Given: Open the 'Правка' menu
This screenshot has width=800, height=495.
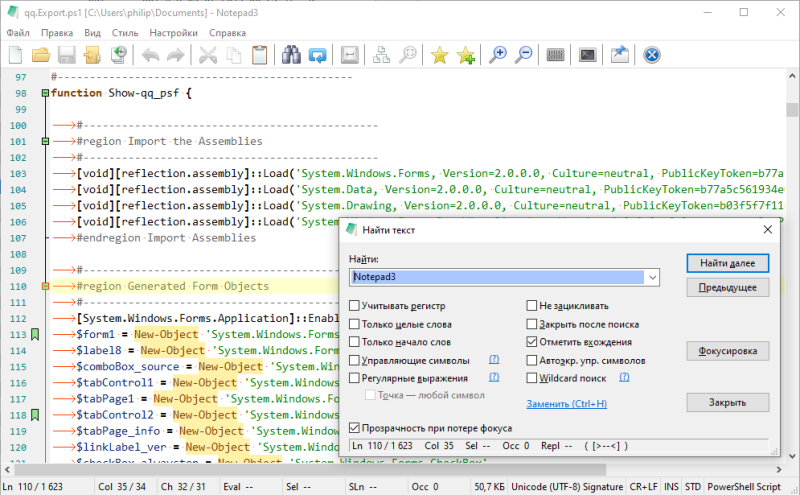Looking at the screenshot, I should point(57,32).
